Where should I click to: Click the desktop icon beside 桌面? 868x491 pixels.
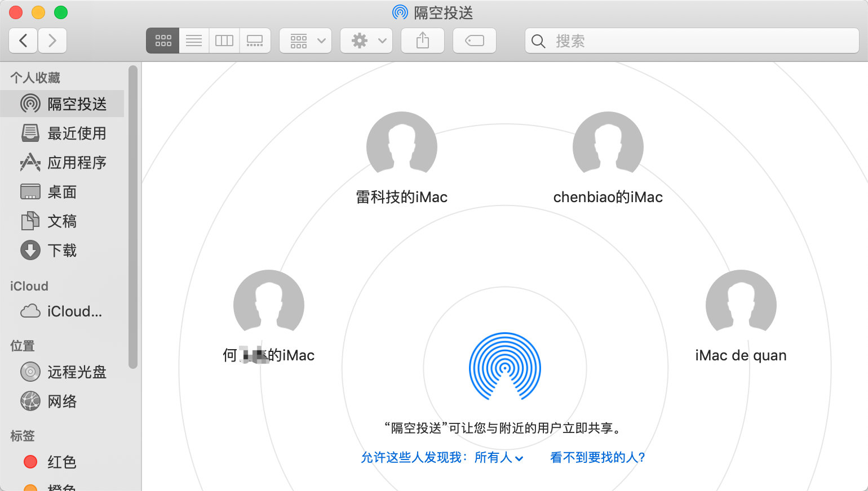[x=30, y=191]
